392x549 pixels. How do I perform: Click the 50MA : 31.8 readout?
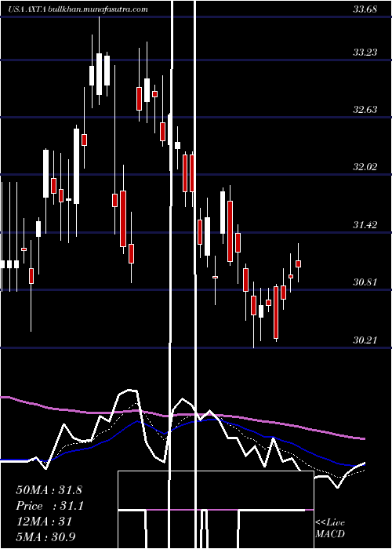[x=49, y=490]
